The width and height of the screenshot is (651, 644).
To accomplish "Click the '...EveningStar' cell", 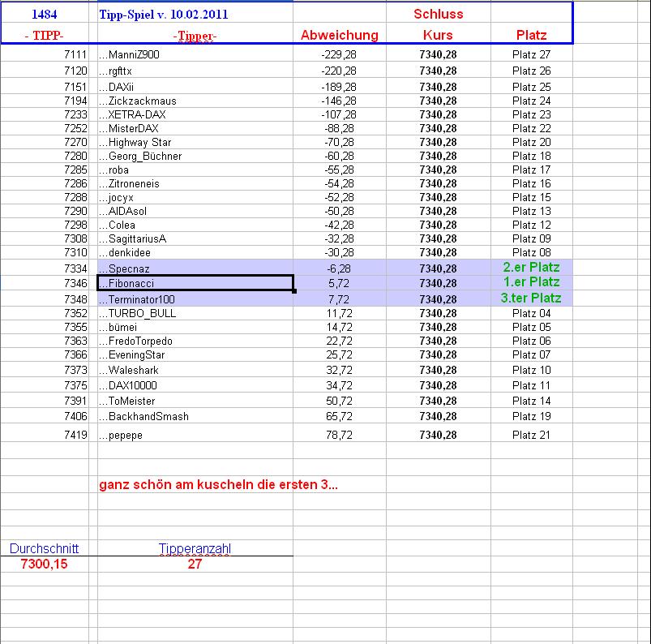I will pos(195,354).
